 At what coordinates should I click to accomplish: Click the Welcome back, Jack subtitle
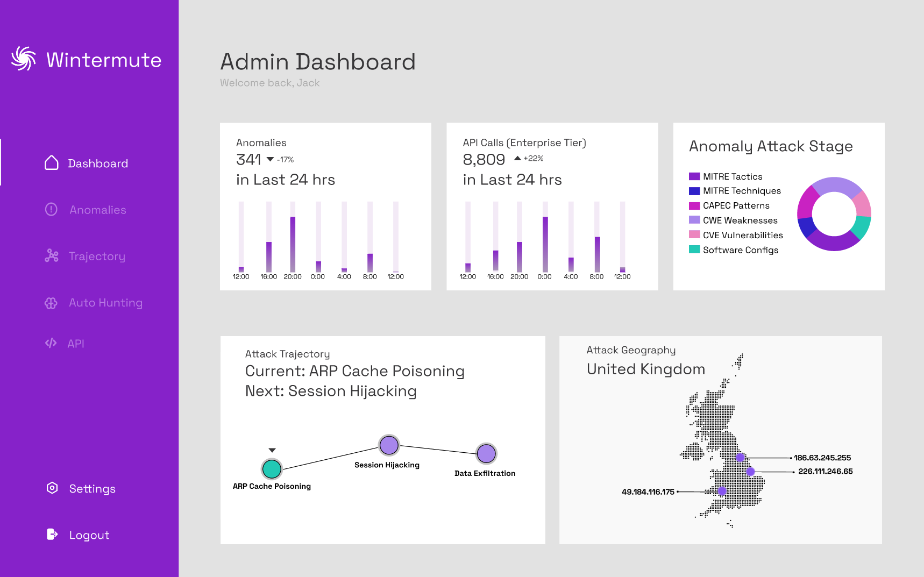(x=269, y=83)
